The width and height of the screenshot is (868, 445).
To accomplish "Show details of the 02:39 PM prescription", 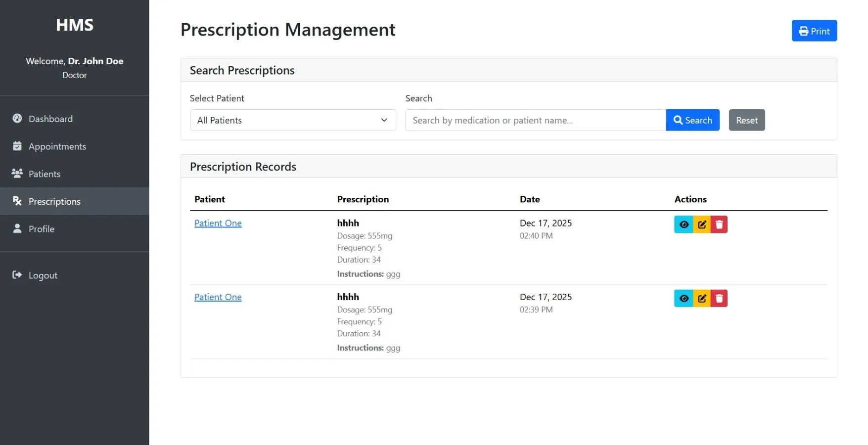I will (x=684, y=298).
